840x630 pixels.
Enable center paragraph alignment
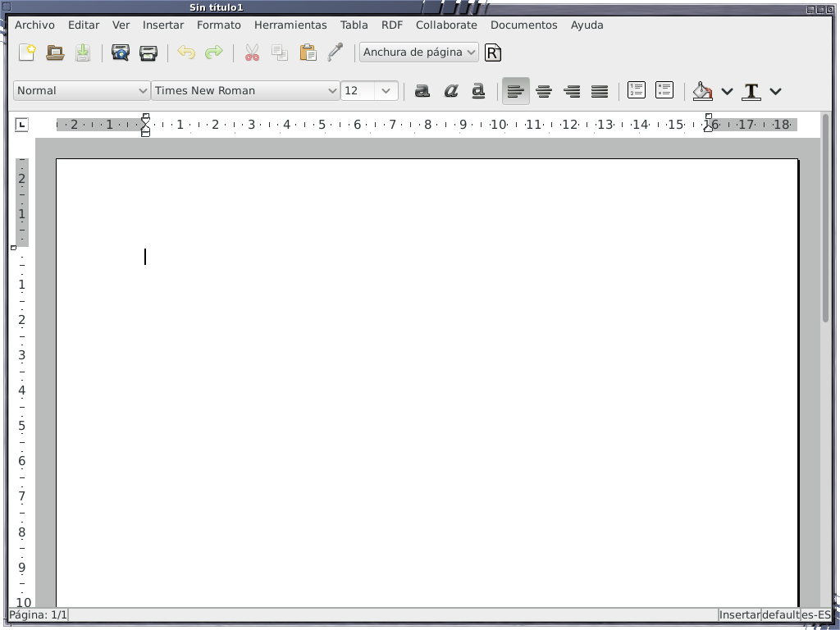pos(544,91)
